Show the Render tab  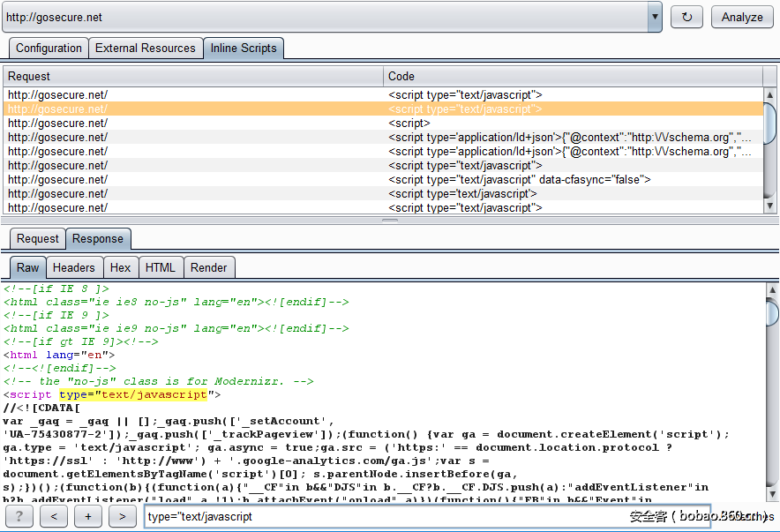pos(209,267)
